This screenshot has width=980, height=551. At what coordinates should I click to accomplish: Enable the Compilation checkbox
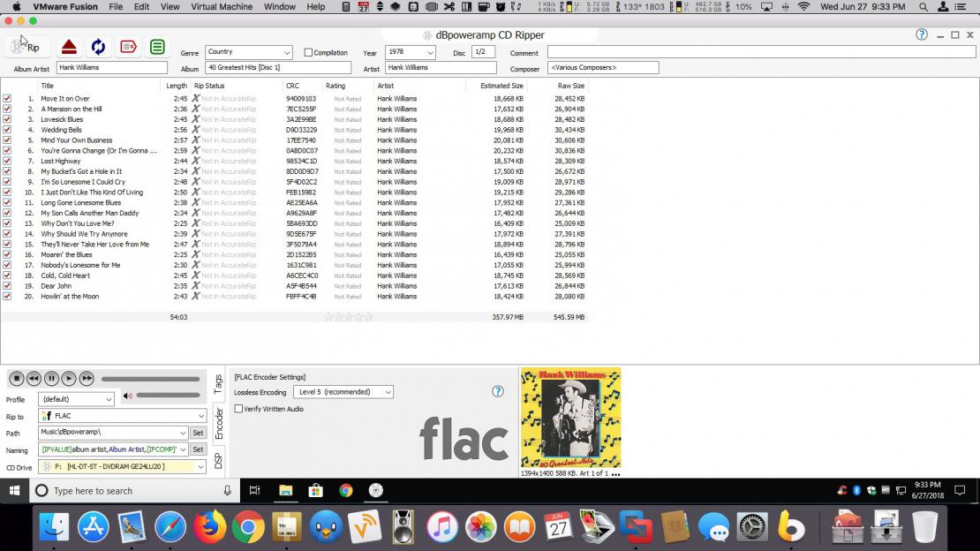(308, 53)
